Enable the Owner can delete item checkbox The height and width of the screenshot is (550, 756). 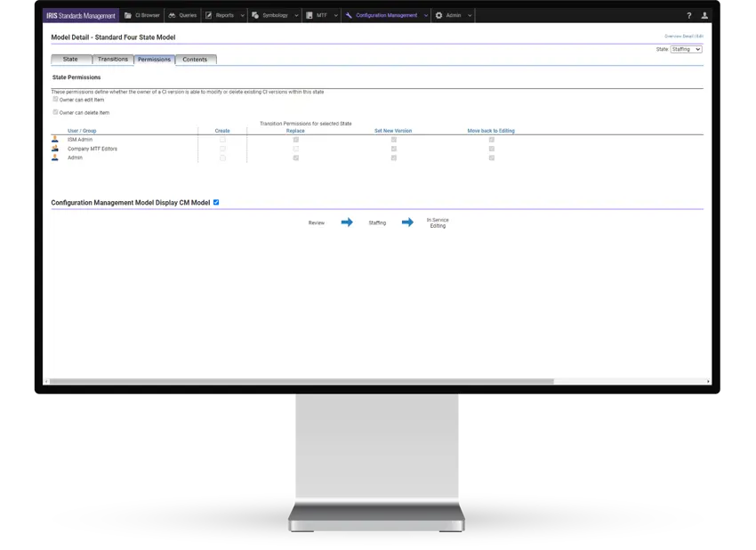[x=55, y=112]
